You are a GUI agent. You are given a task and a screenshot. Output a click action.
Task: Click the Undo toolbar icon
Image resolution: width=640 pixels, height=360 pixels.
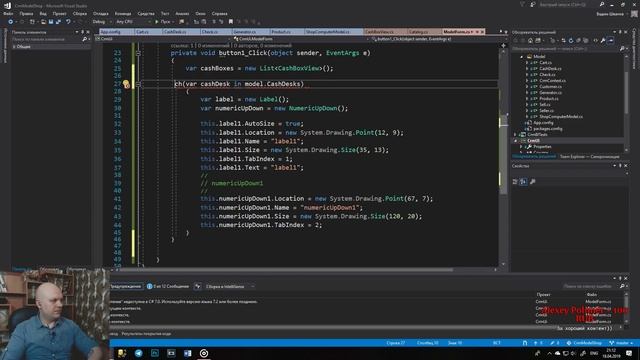click(68, 22)
